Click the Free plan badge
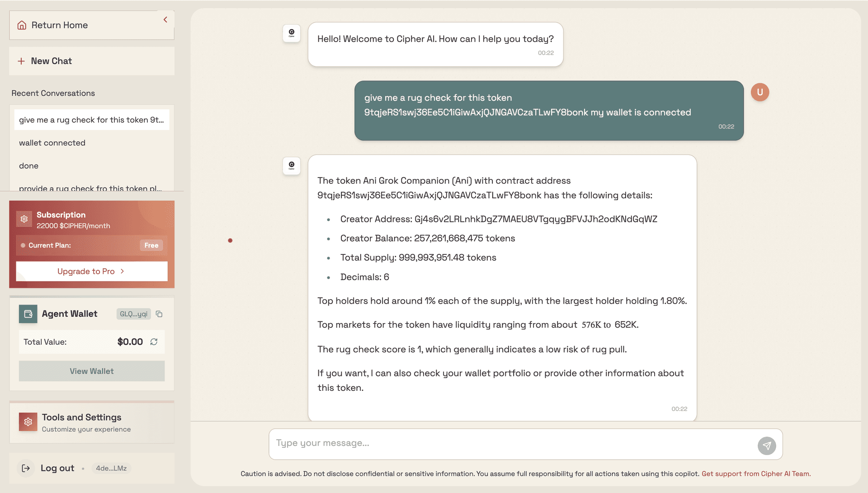This screenshot has height=493, width=868. click(151, 245)
